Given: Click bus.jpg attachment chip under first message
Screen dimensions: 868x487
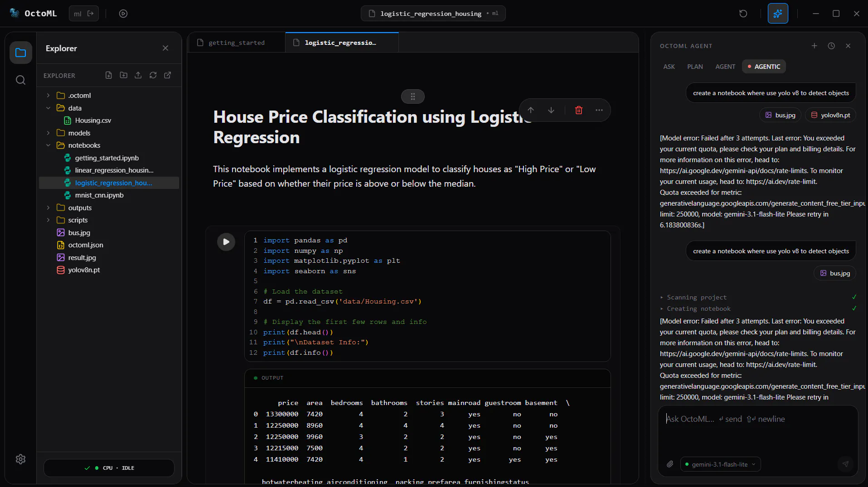Looking at the screenshot, I should 780,115.
